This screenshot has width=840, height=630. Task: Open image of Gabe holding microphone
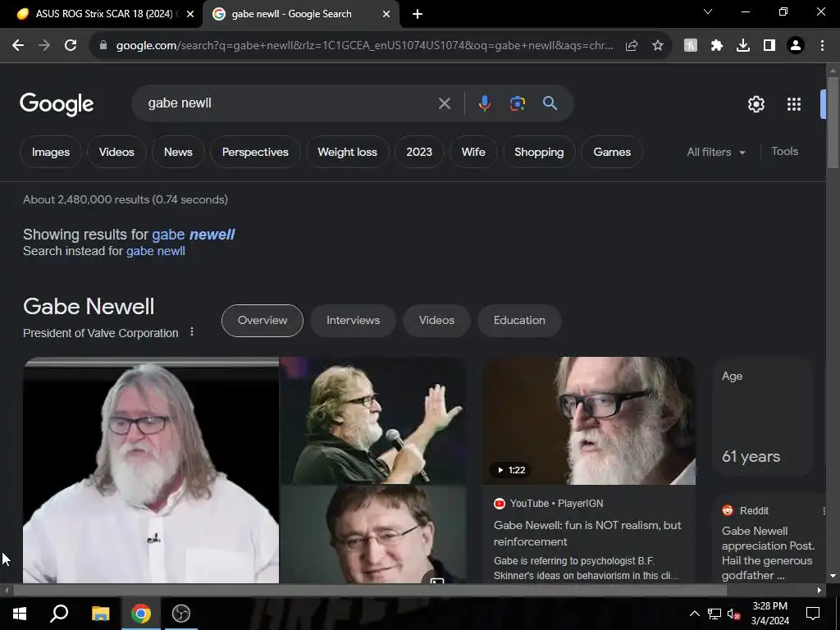[373, 421]
